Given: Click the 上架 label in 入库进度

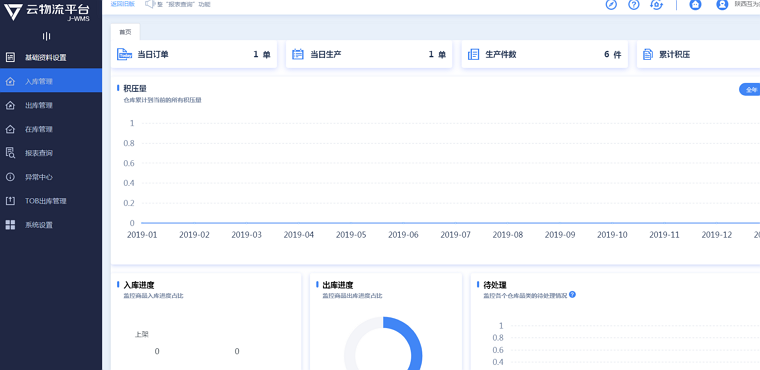Looking at the screenshot, I should (x=142, y=335).
